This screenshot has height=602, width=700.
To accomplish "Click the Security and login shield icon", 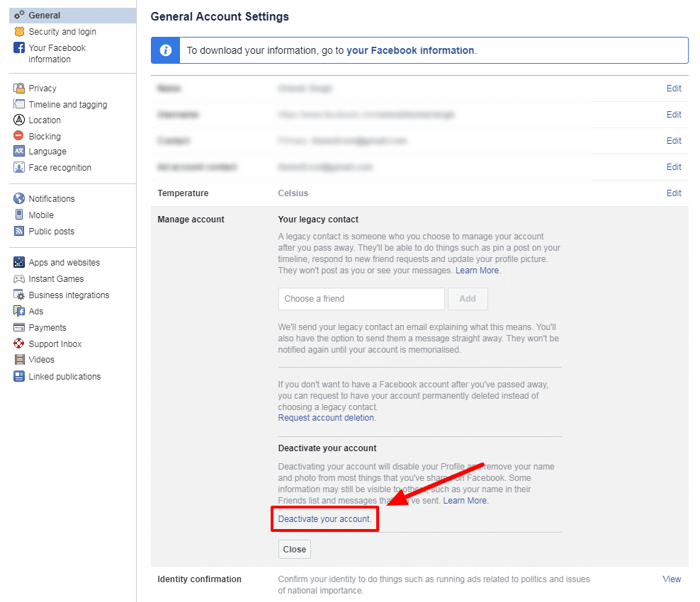I will [x=19, y=32].
